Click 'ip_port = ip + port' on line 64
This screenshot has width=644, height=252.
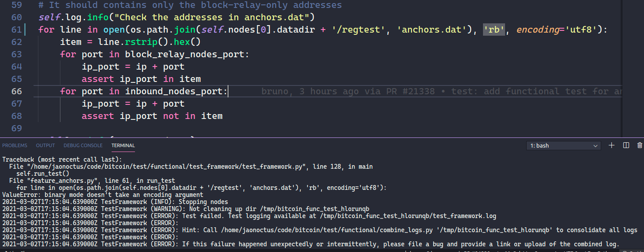pyautogui.click(x=133, y=67)
